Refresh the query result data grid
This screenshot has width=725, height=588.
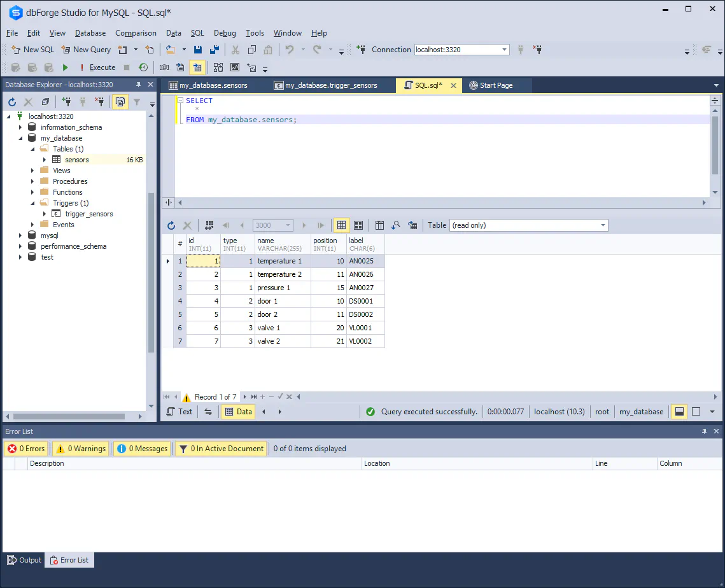tap(171, 225)
